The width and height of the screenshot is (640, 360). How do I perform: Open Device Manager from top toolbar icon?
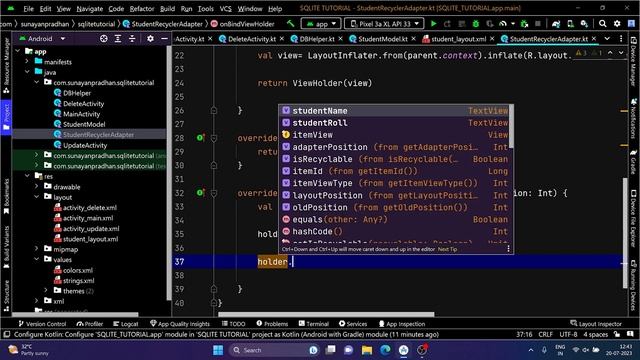click(x=570, y=24)
